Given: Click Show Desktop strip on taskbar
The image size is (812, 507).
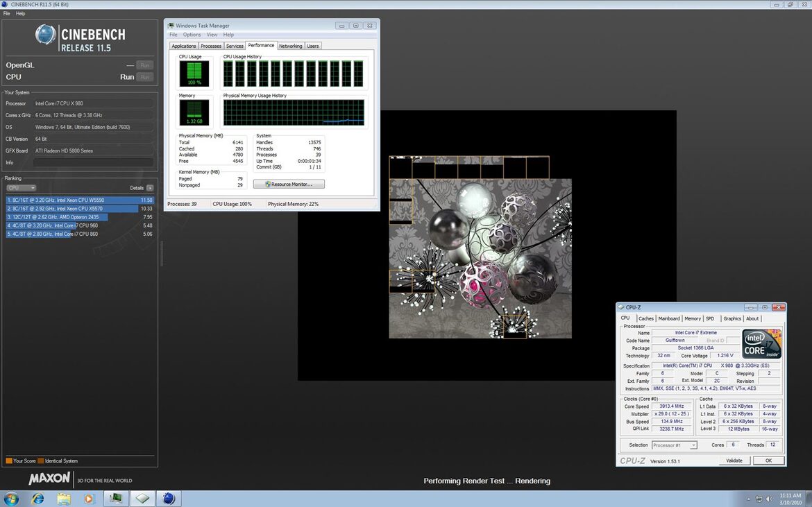Looking at the screenshot, I should (x=809, y=499).
